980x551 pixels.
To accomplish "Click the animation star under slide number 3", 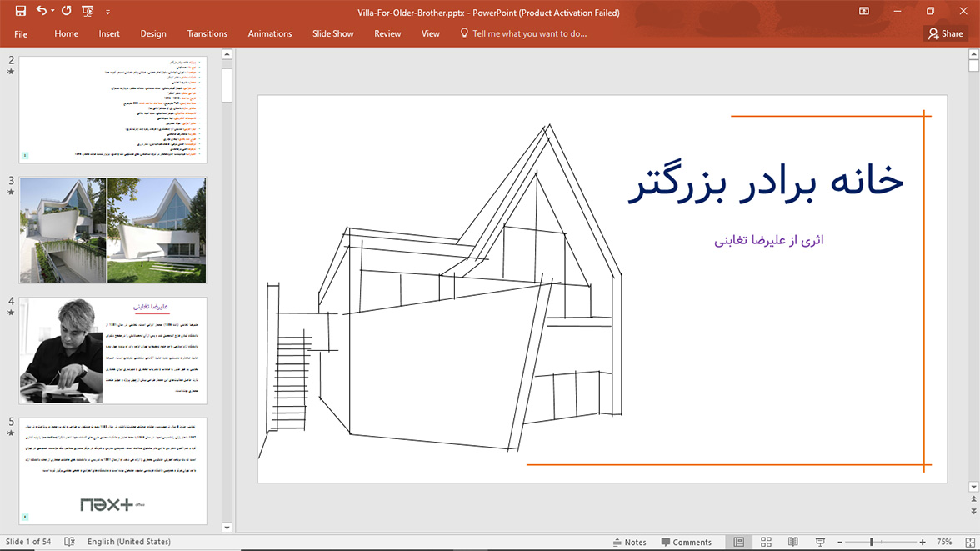I will click(11, 192).
